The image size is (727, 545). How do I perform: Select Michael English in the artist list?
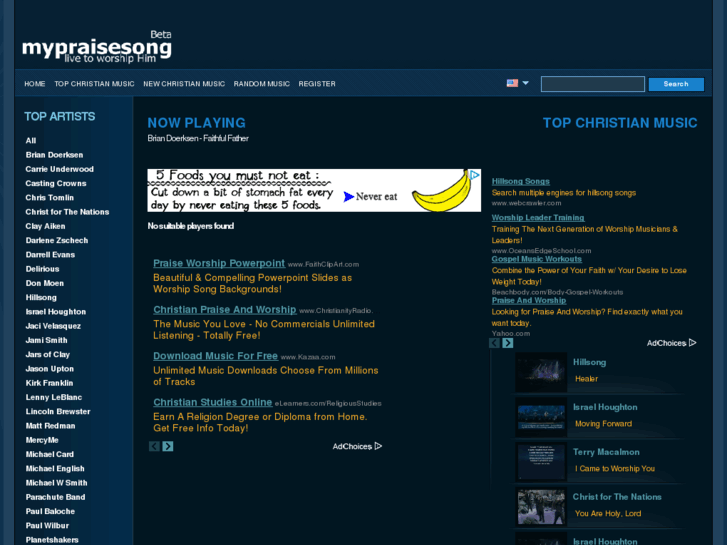tap(55, 469)
